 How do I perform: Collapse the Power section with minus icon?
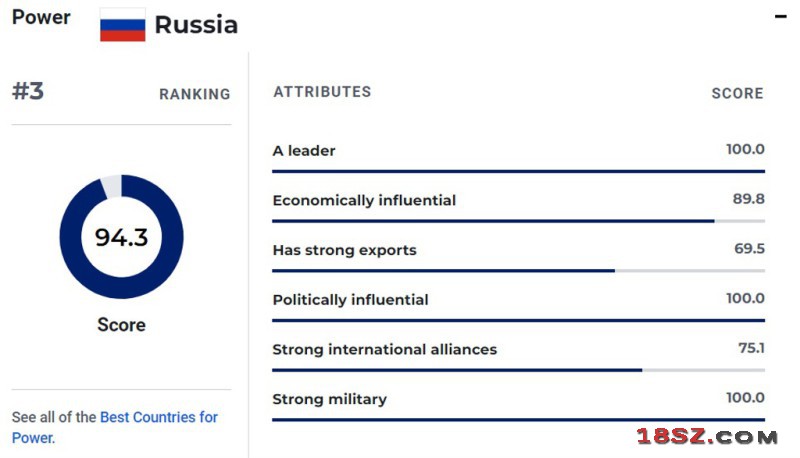coord(780,17)
